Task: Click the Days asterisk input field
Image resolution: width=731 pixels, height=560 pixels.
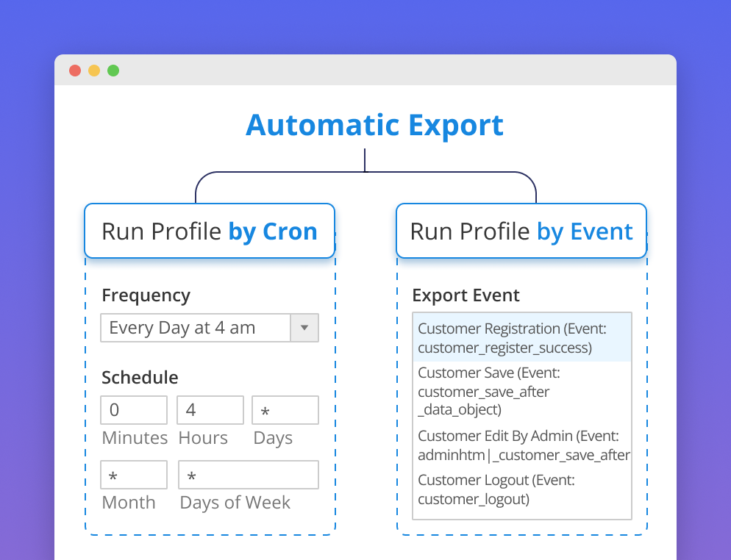Action: pyautogui.click(x=285, y=410)
